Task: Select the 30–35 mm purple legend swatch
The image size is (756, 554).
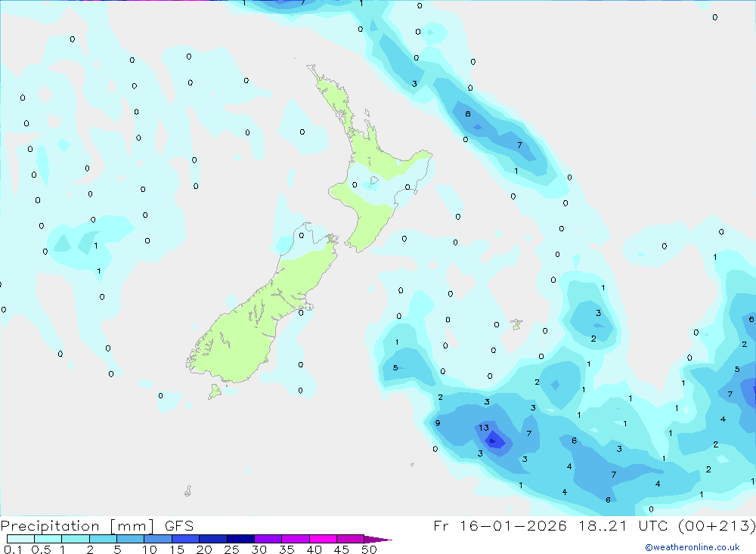Action: click(268, 539)
